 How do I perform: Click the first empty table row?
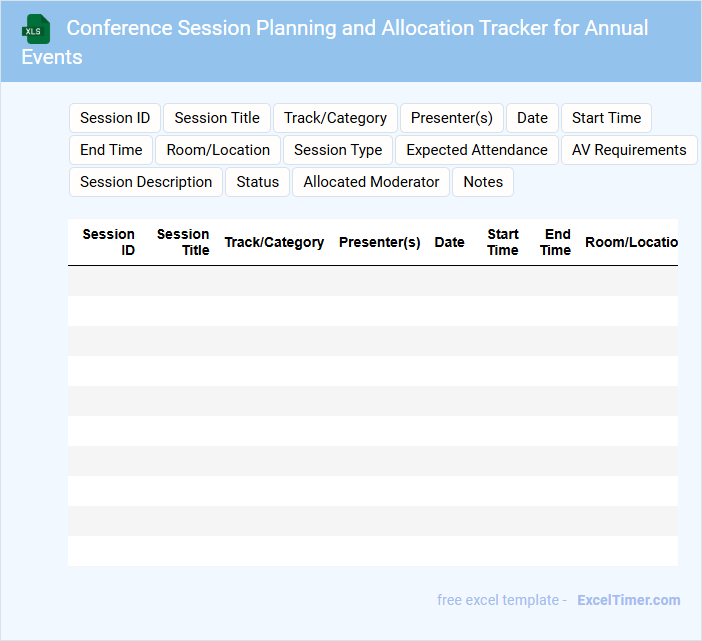(x=372, y=281)
